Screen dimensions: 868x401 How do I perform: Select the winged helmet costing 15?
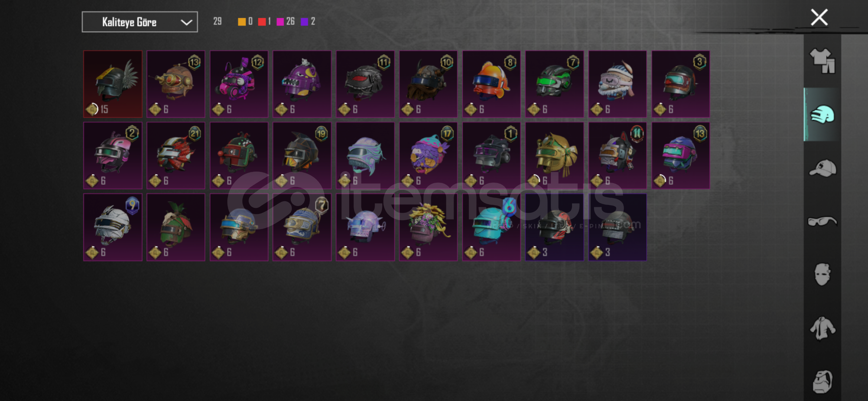coord(113,84)
